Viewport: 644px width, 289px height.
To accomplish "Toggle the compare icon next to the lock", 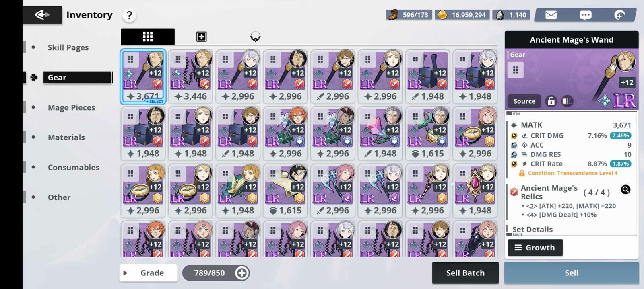I will coord(567,101).
